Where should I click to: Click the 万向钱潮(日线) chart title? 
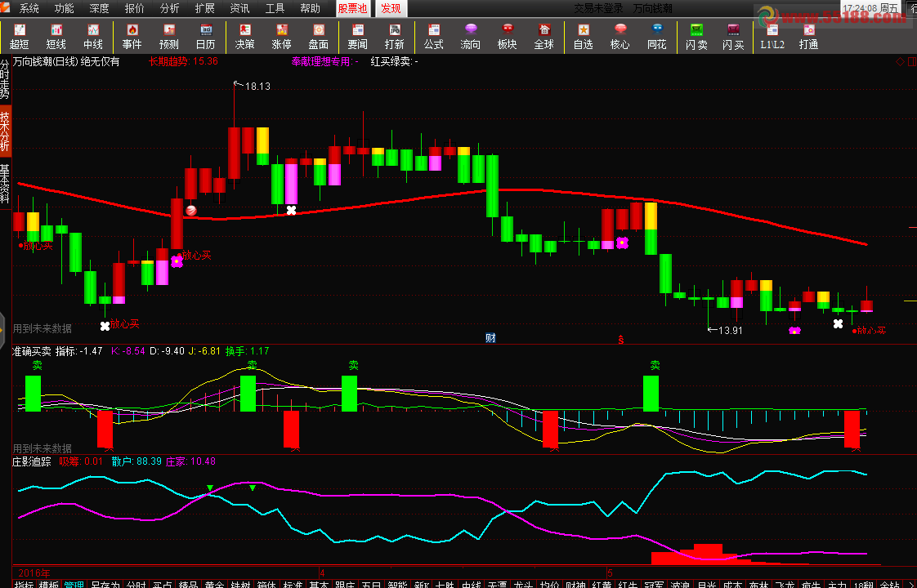(45, 61)
